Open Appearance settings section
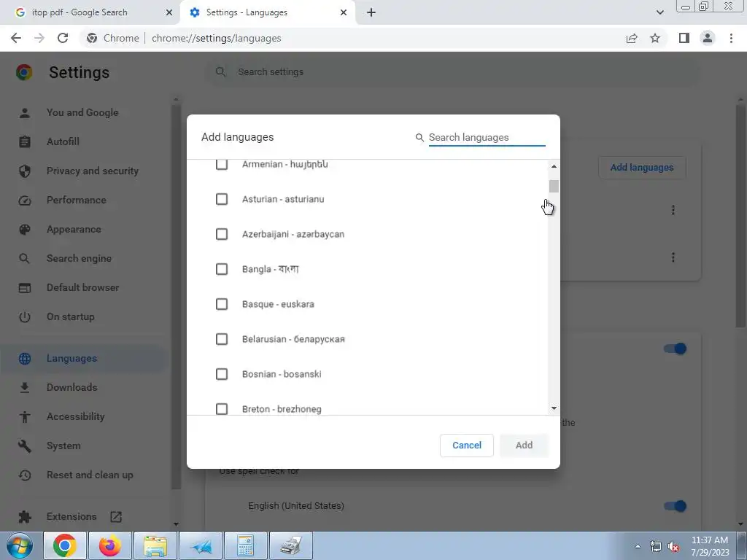Viewport: 747px width, 560px height. [x=82, y=230]
